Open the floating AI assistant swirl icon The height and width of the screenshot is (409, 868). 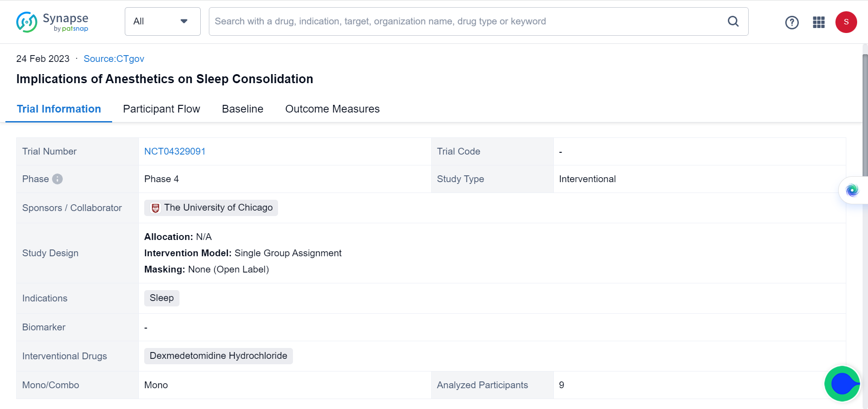click(x=852, y=190)
